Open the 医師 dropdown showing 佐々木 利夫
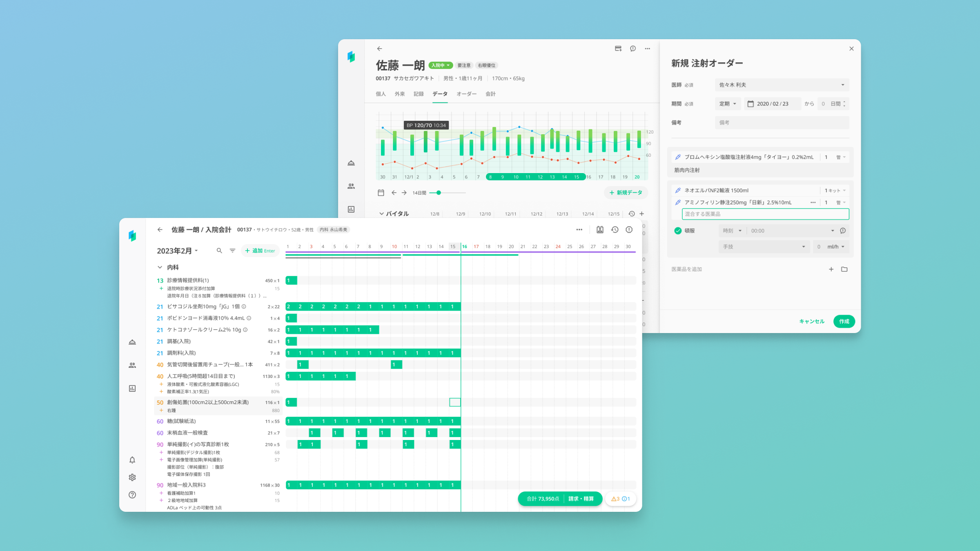 [782, 85]
